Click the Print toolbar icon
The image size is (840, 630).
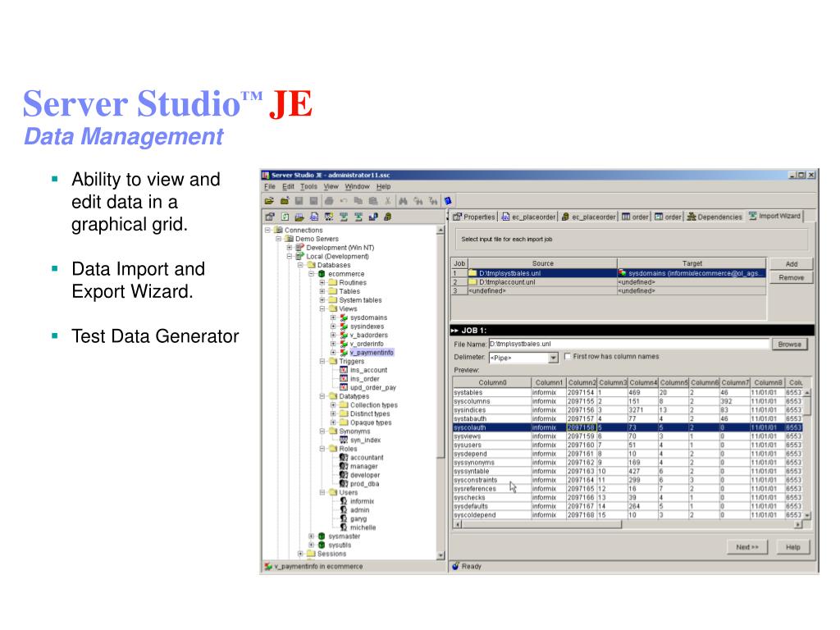pyautogui.click(x=328, y=201)
